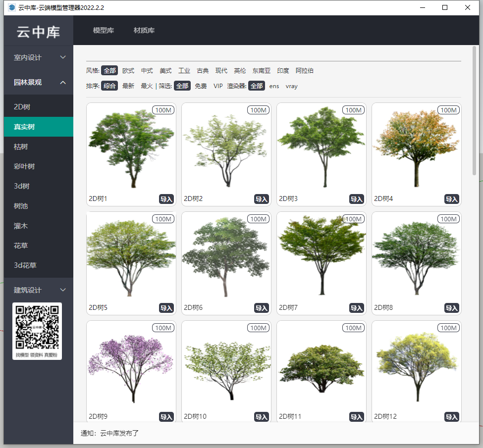
Task: Collapse the 园林景观 section chevron
Action: 63,82
